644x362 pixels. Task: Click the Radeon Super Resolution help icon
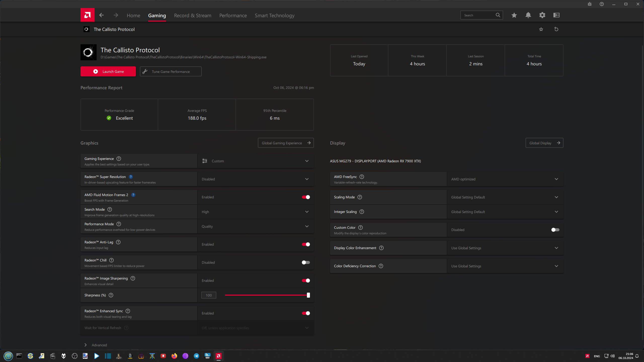131,177
